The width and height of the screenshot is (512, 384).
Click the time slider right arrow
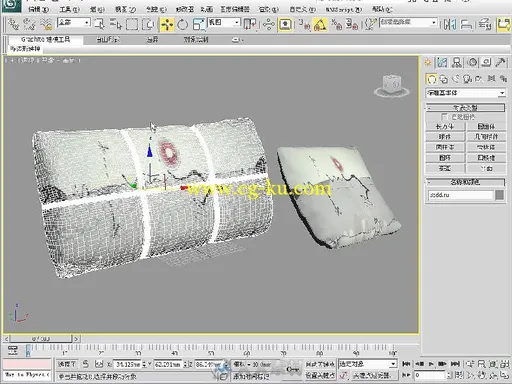coord(77,339)
